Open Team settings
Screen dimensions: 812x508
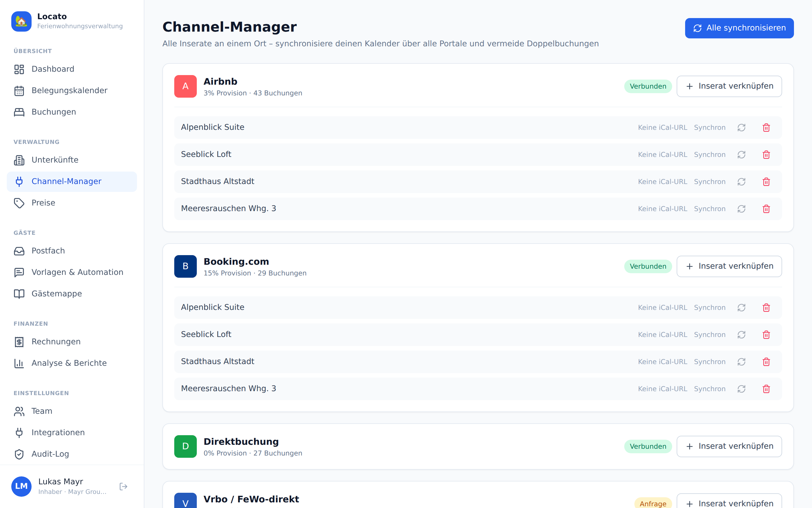(72, 411)
